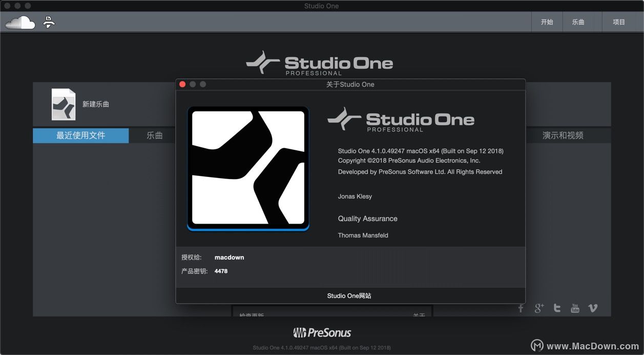The width and height of the screenshot is (644, 355).
Task: Click the Exchange icon beside SoundCloud
Action: 49,22
